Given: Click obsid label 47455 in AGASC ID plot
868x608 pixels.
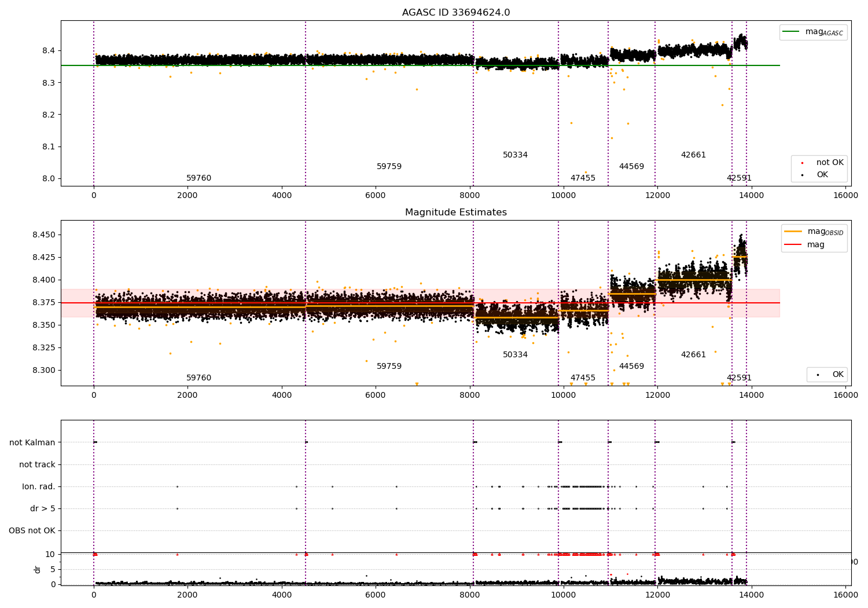Looking at the screenshot, I should pyautogui.click(x=583, y=178).
